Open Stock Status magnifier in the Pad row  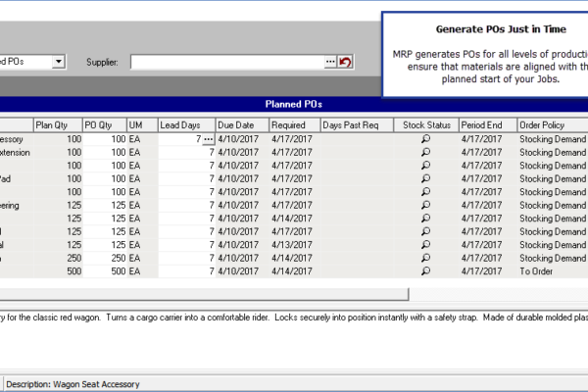pos(425,178)
